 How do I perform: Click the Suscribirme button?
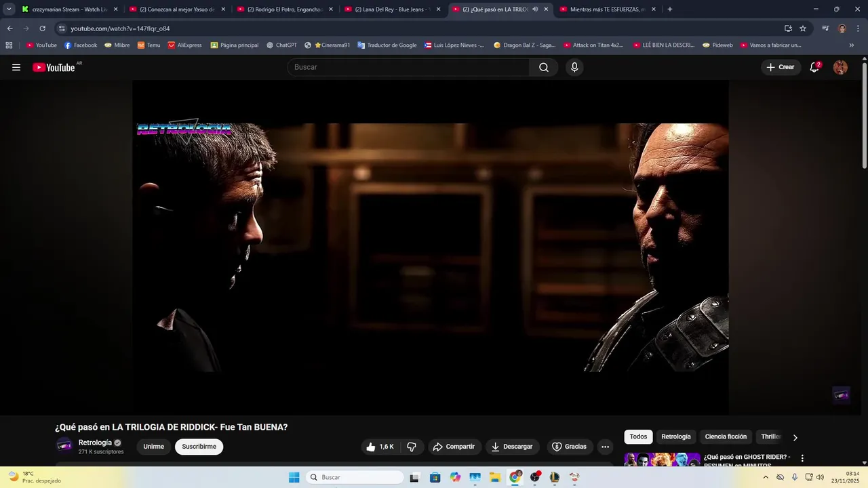(199, 447)
